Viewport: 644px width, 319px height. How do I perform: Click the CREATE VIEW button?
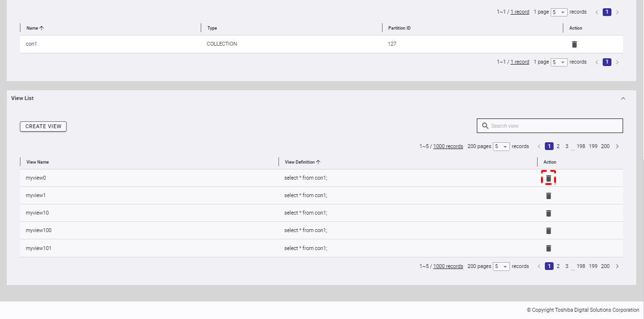43,126
